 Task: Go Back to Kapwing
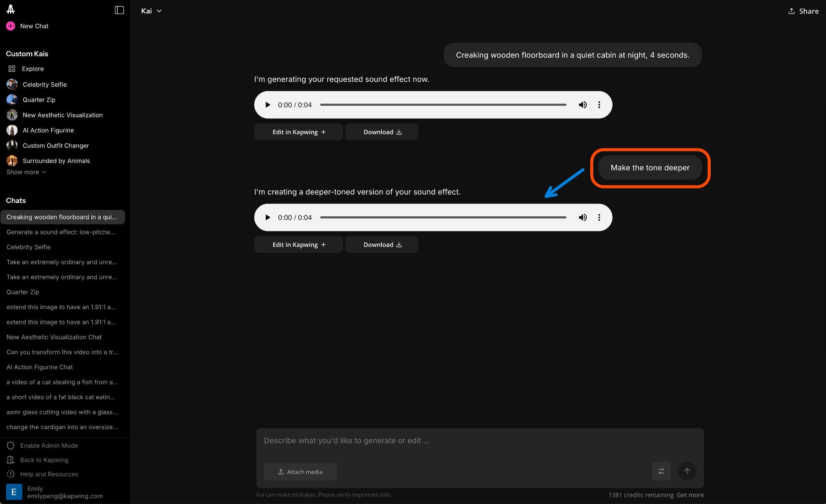pos(43,460)
